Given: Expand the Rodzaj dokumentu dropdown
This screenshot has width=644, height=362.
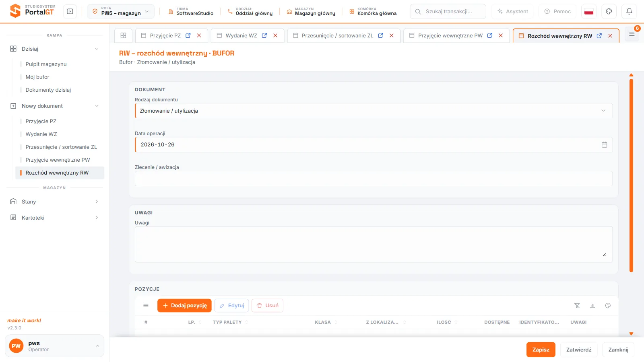Looking at the screenshot, I should tap(374, 111).
